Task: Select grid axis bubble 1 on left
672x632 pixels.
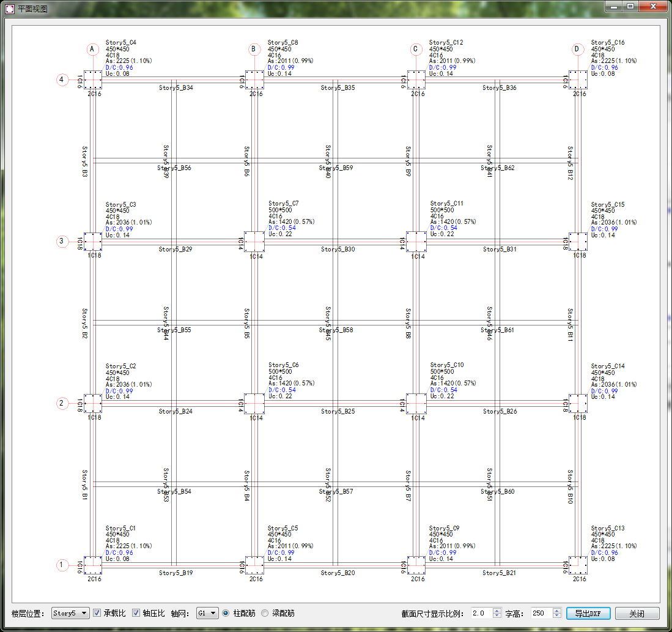Action: 62,565
